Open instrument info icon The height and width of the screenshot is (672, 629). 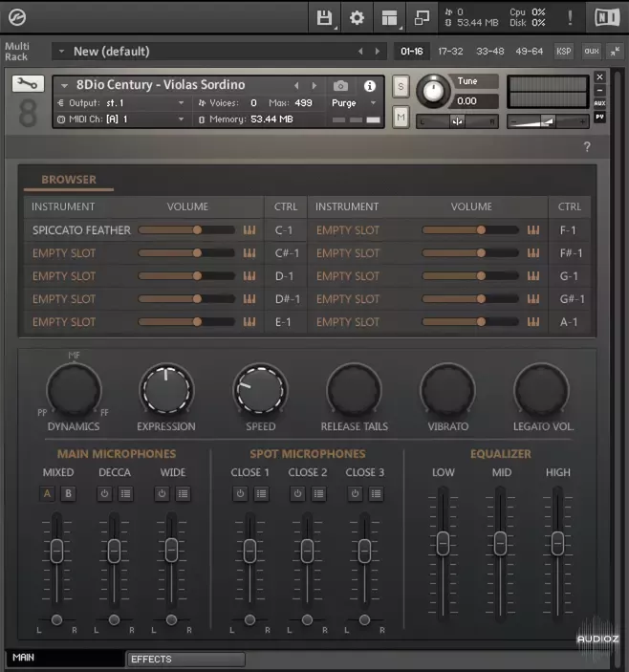[369, 86]
